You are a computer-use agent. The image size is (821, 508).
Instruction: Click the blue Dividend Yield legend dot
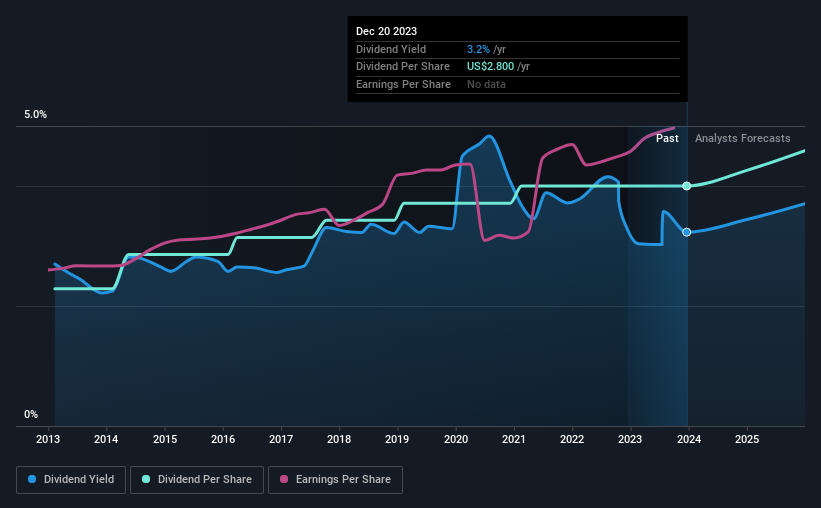(32, 479)
